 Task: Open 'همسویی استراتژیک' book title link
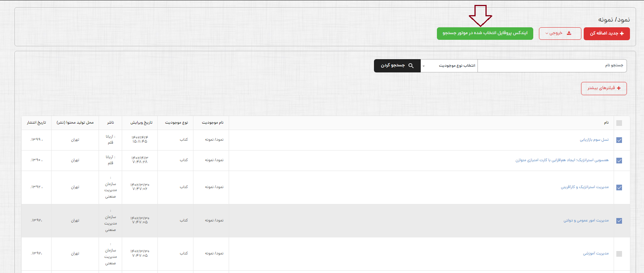[562, 160]
